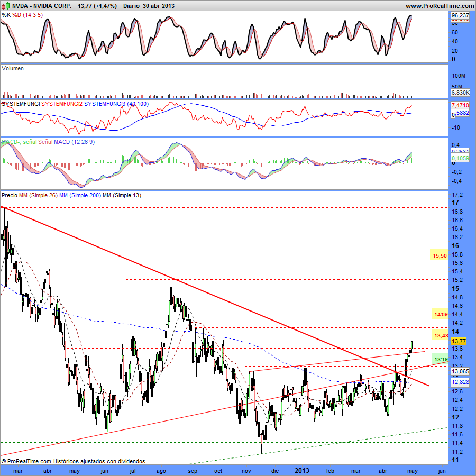
Task: Click the Diario timeframe label
Action: [132, 6]
